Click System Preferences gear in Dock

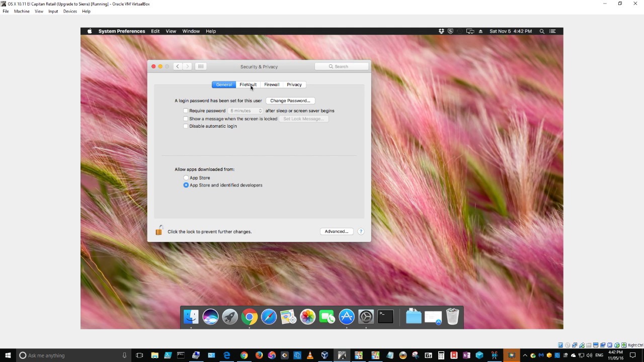point(366,317)
